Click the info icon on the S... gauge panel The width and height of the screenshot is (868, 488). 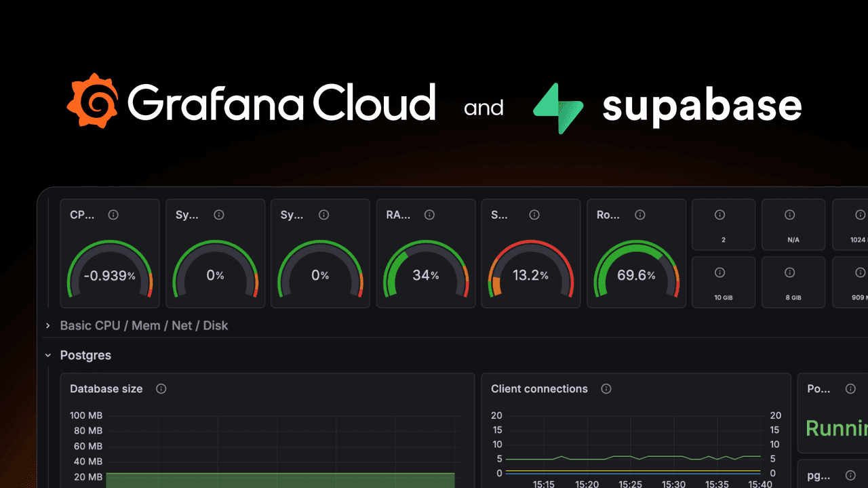[534, 215]
